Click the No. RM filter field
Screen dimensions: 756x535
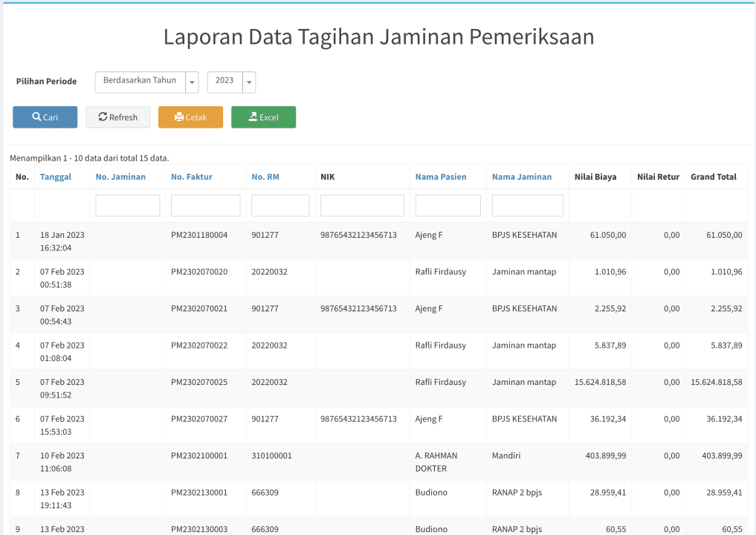tap(280, 205)
